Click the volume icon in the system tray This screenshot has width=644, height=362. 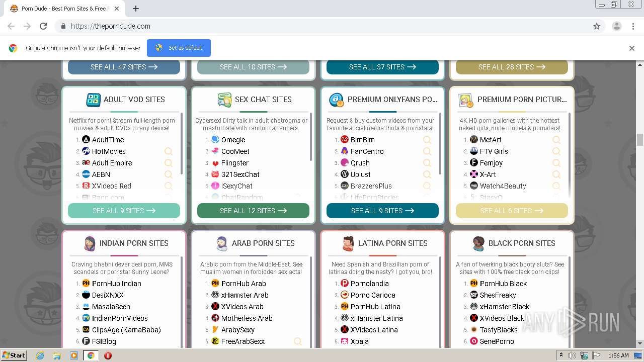pyautogui.click(x=573, y=355)
